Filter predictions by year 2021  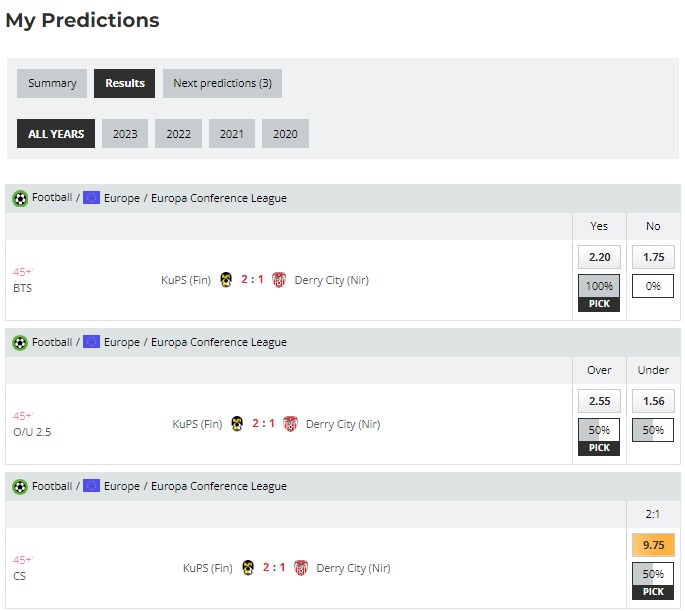pos(231,134)
